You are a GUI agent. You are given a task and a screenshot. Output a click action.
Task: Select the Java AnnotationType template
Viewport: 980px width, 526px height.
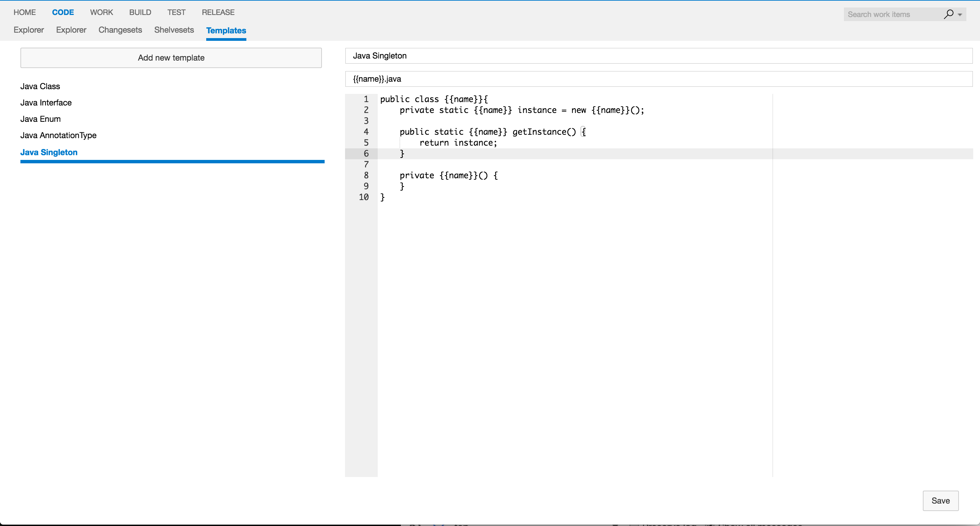(58, 135)
